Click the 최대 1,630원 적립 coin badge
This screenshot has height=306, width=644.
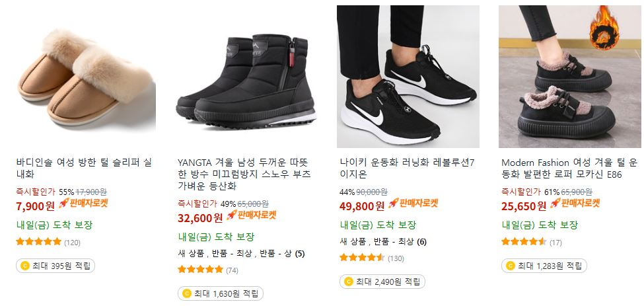point(221,293)
